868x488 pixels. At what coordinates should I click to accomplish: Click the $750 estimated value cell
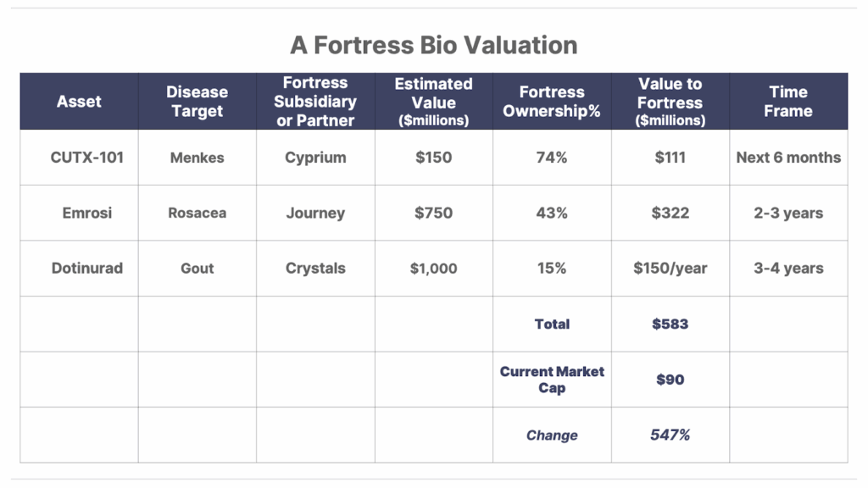tap(433, 213)
